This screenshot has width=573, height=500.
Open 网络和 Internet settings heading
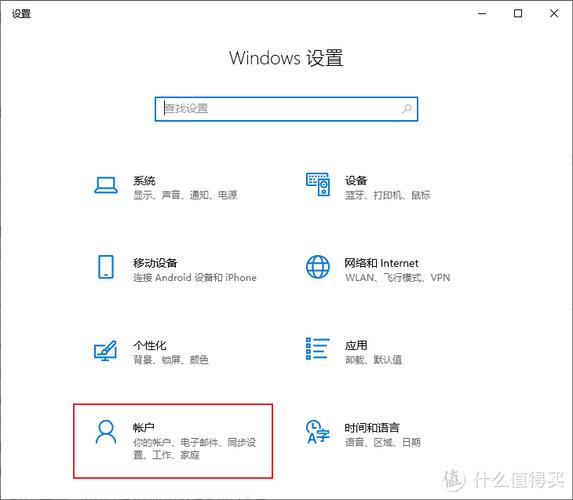(x=382, y=263)
